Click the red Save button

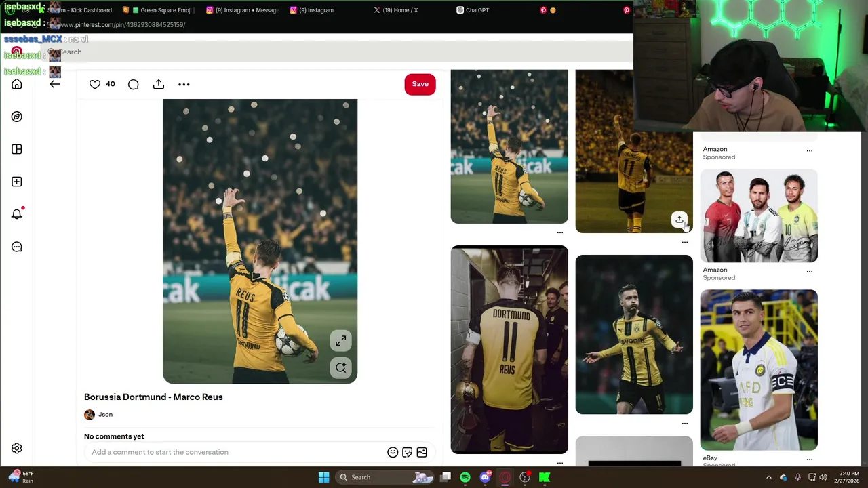pyautogui.click(x=420, y=84)
